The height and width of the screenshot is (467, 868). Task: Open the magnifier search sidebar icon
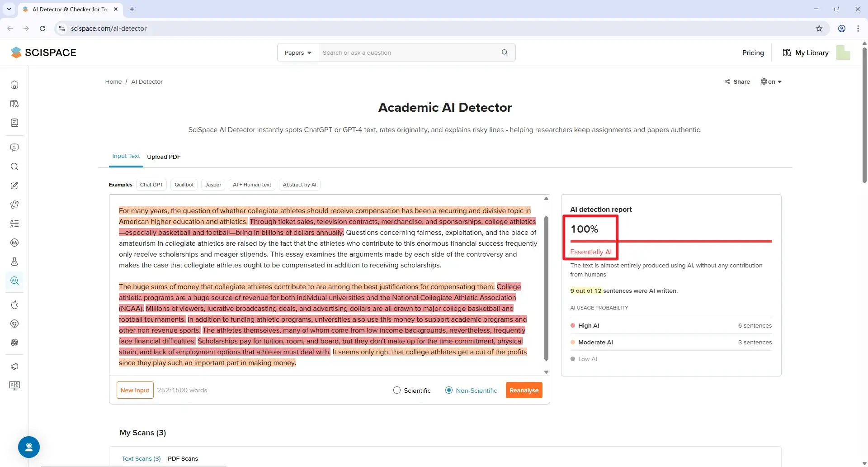(x=14, y=167)
